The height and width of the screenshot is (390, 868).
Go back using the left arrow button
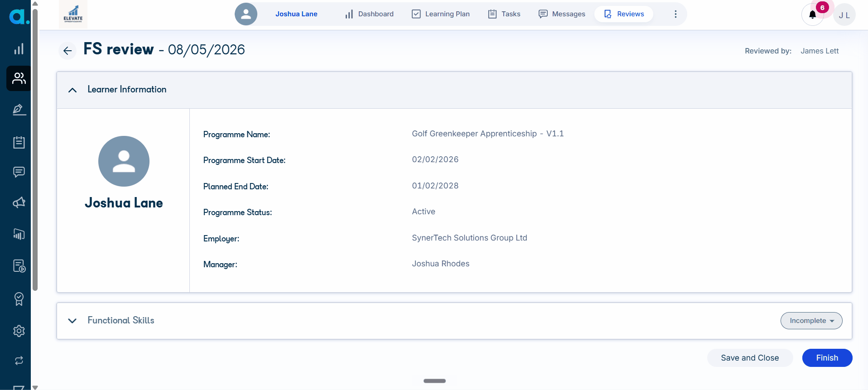click(x=68, y=51)
